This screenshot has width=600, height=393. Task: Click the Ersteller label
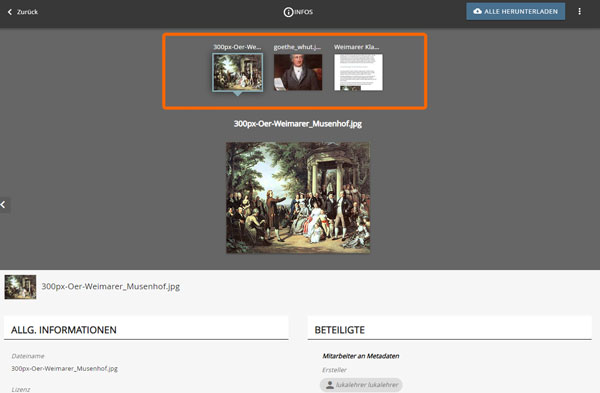pos(334,370)
